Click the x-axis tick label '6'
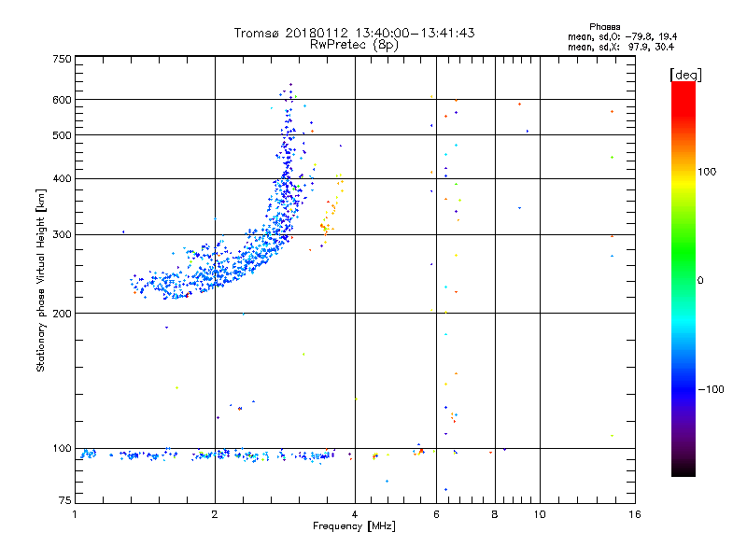 (436, 514)
